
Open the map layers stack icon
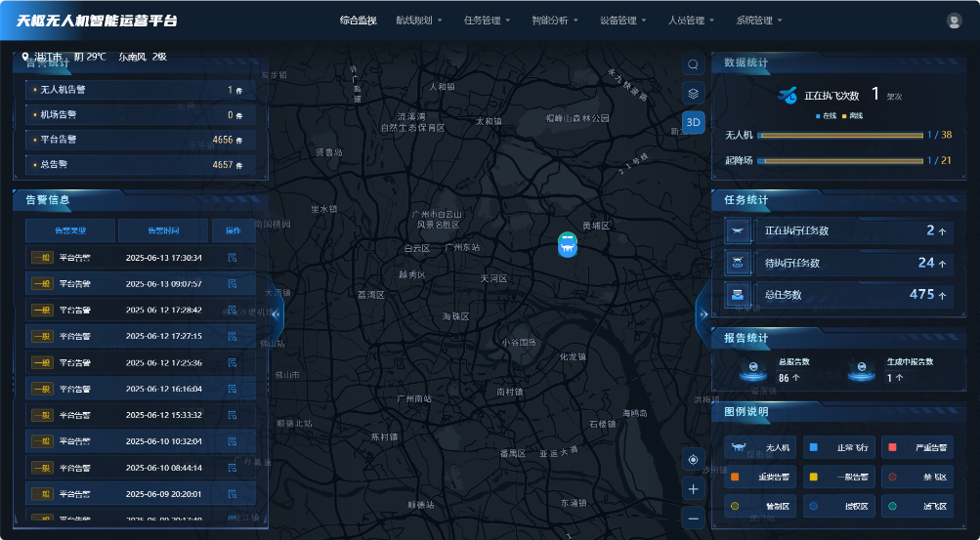click(x=693, y=93)
